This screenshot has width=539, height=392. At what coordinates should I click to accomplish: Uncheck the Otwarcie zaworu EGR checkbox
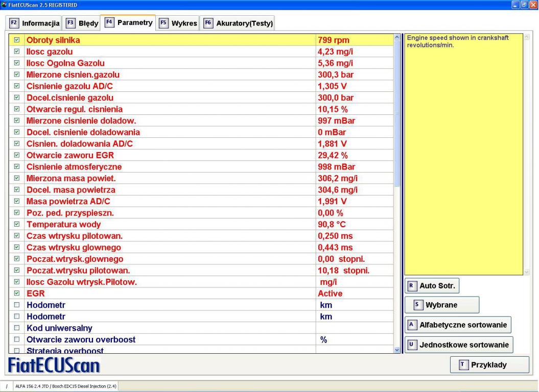(17, 155)
